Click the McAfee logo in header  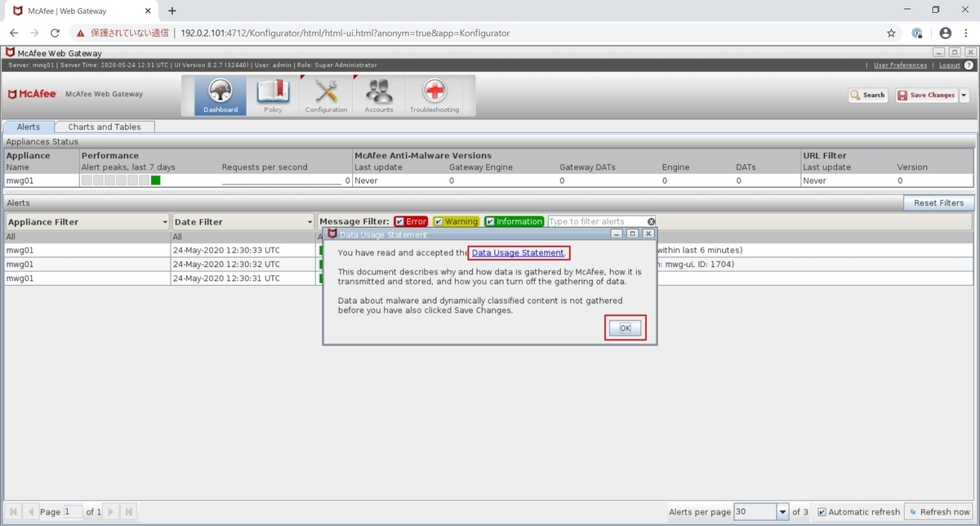tap(33, 94)
